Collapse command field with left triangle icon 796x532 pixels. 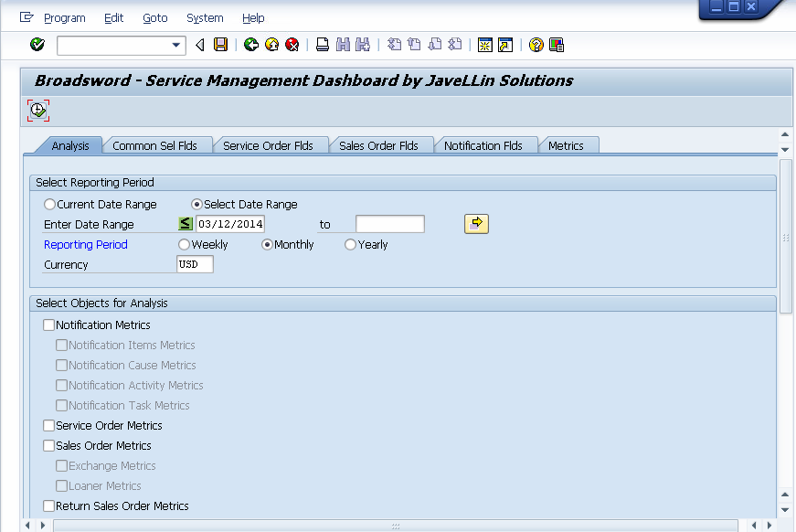[x=200, y=45]
